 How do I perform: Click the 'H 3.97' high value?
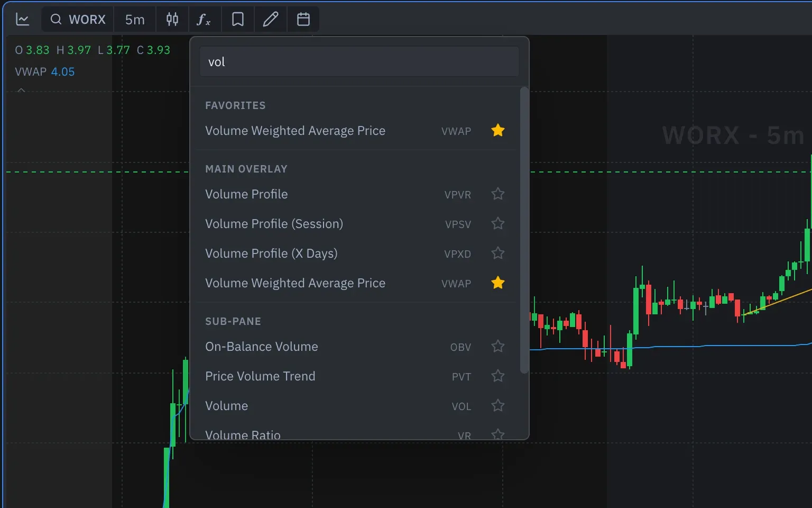click(73, 50)
